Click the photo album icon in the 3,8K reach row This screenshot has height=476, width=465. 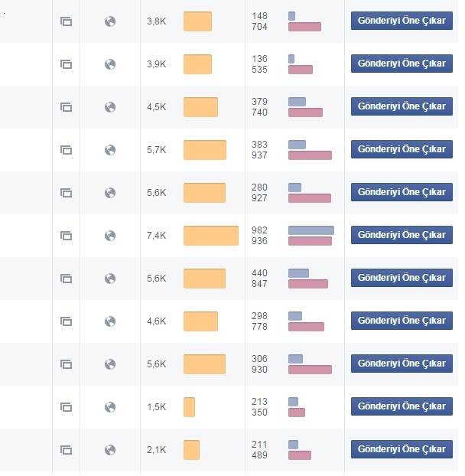point(66,21)
